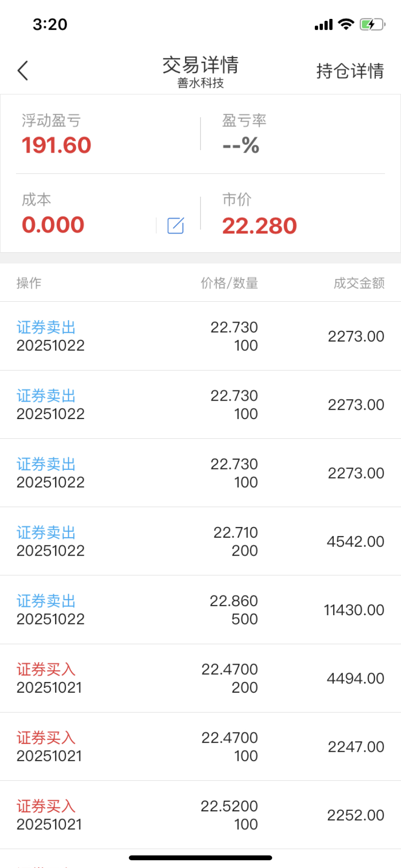The width and height of the screenshot is (401, 868).
Task: Open the 持仓详情 page
Action: point(350,71)
